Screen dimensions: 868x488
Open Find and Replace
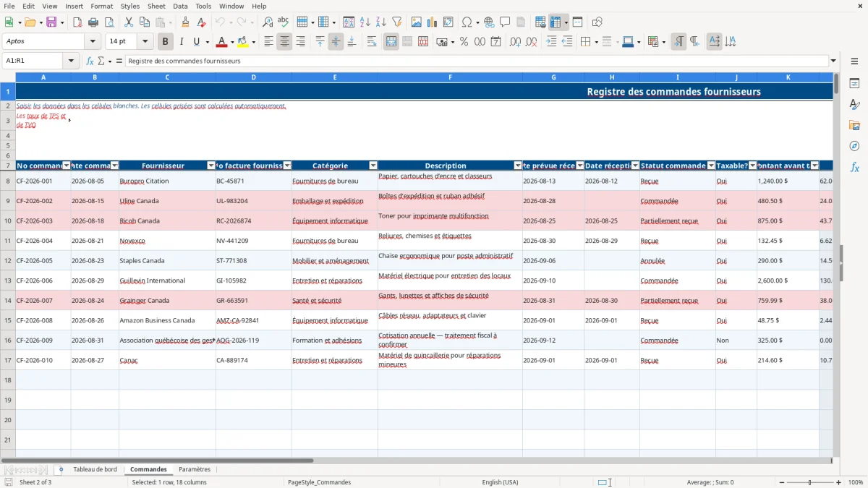[x=268, y=22]
